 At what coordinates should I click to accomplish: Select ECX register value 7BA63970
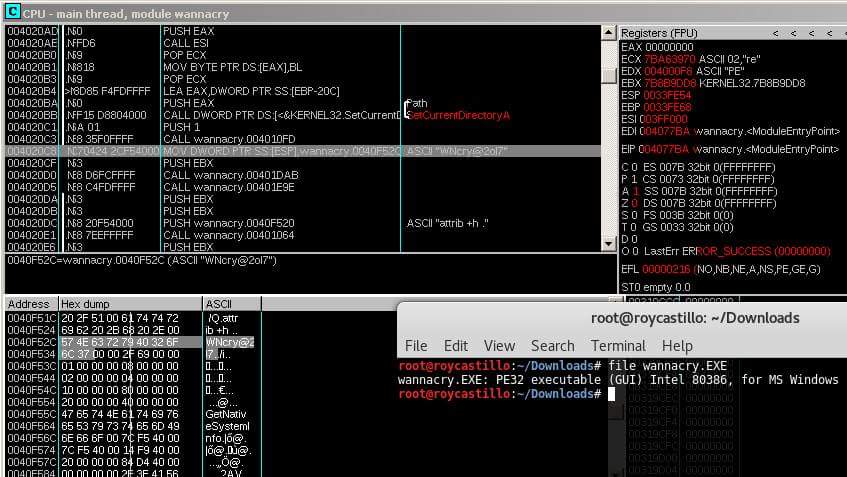click(x=669, y=59)
